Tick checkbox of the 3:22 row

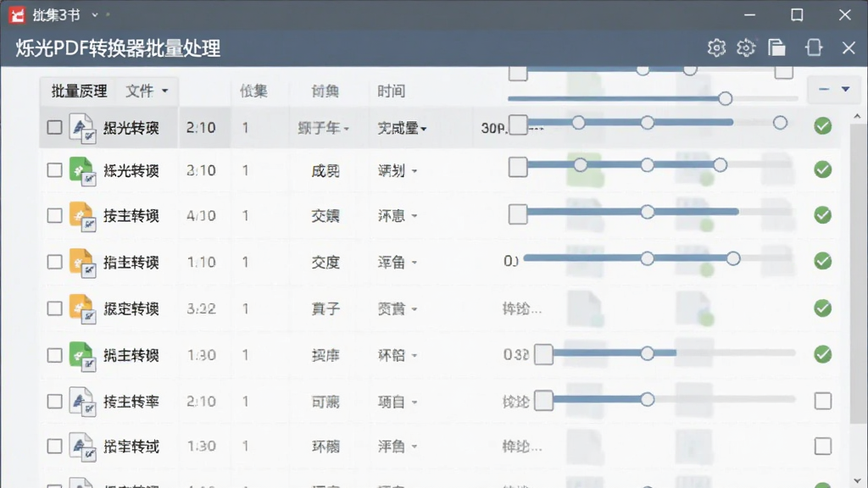54,308
